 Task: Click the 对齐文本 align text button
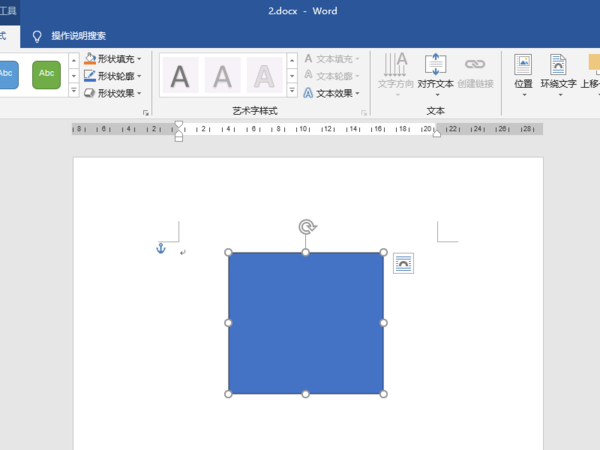click(435, 75)
